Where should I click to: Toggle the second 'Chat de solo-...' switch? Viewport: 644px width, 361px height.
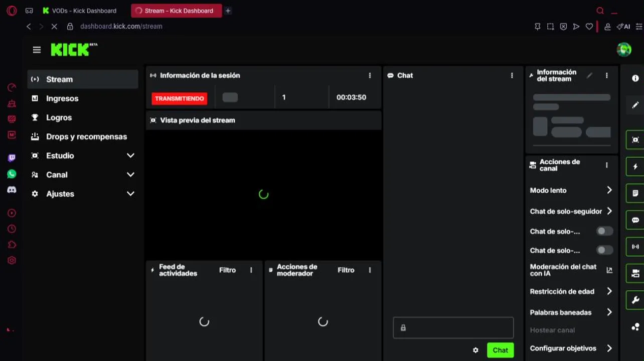[x=604, y=250]
